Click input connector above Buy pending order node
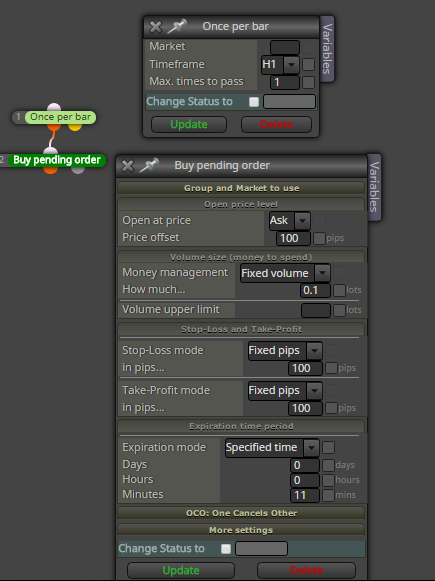Image resolution: width=435 pixels, height=581 pixels. point(50,150)
